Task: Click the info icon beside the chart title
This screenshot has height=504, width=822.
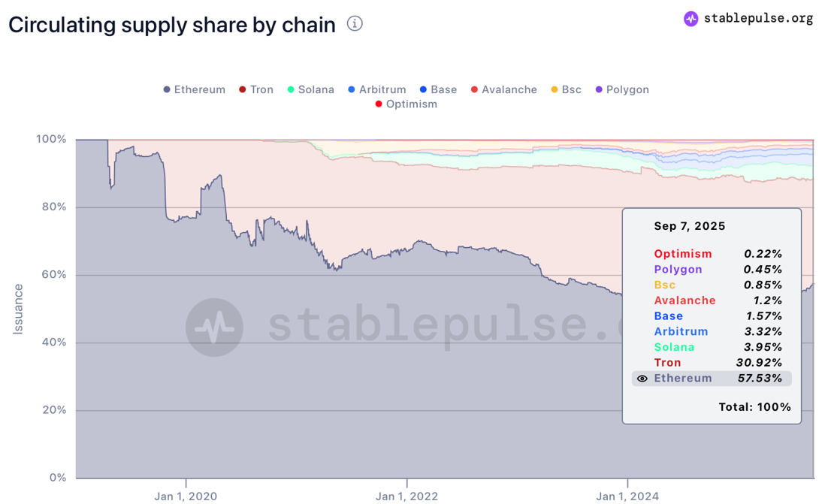Action: pyautogui.click(x=355, y=23)
